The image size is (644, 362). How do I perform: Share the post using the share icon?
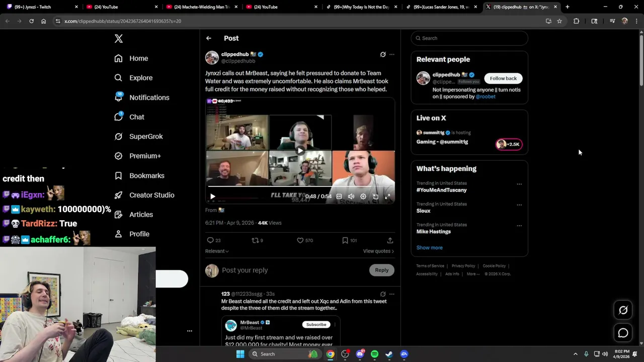(x=390, y=240)
